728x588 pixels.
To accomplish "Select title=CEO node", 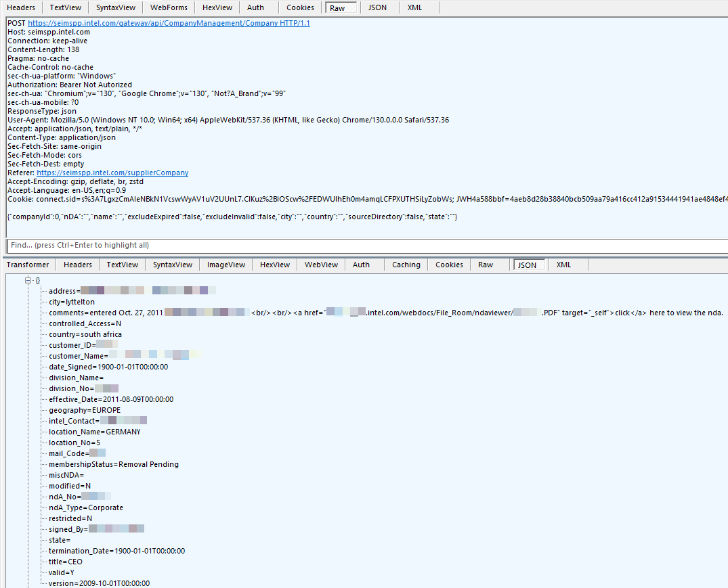I will (x=66, y=562).
